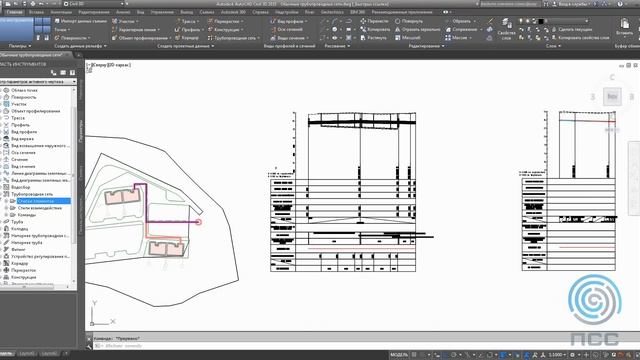Open the active drawing settings view dropdown
The image size is (640, 360).
click(38, 82)
